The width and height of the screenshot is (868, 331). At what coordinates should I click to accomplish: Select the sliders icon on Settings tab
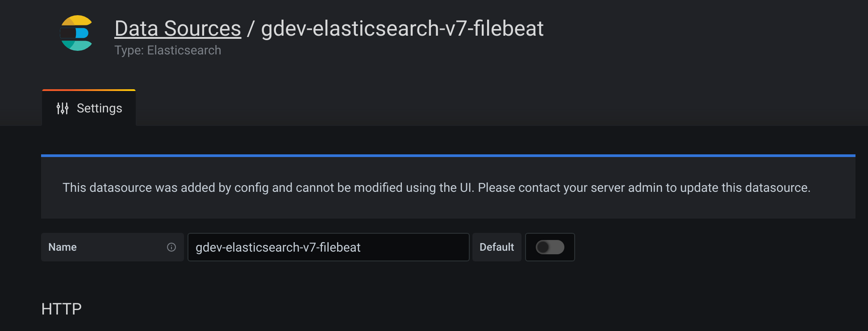tap(62, 108)
